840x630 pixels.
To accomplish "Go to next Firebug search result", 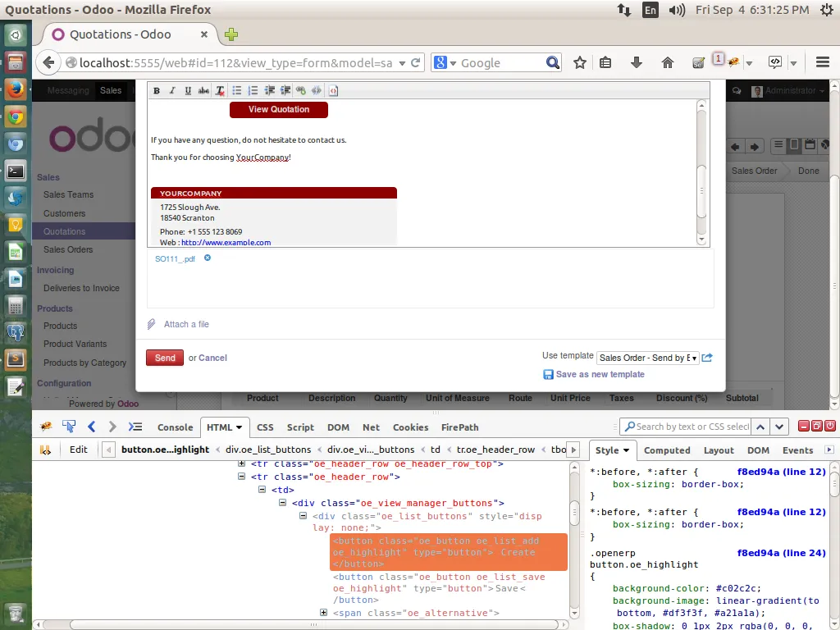I will point(779,427).
